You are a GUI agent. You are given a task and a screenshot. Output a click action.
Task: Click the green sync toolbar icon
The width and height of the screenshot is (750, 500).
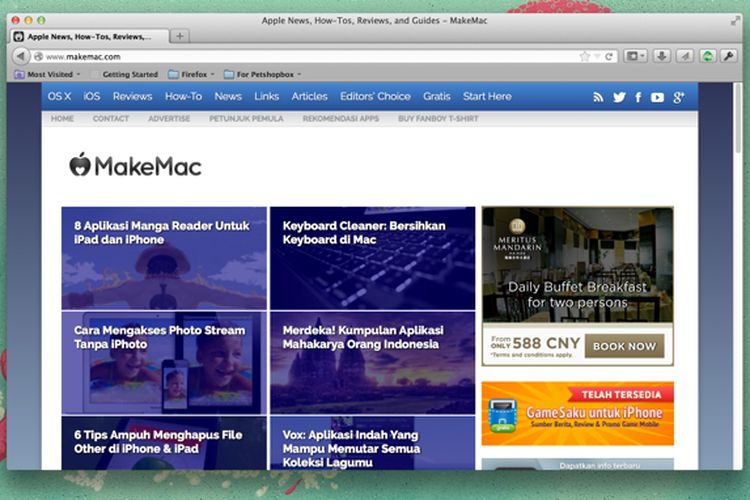coord(708,56)
